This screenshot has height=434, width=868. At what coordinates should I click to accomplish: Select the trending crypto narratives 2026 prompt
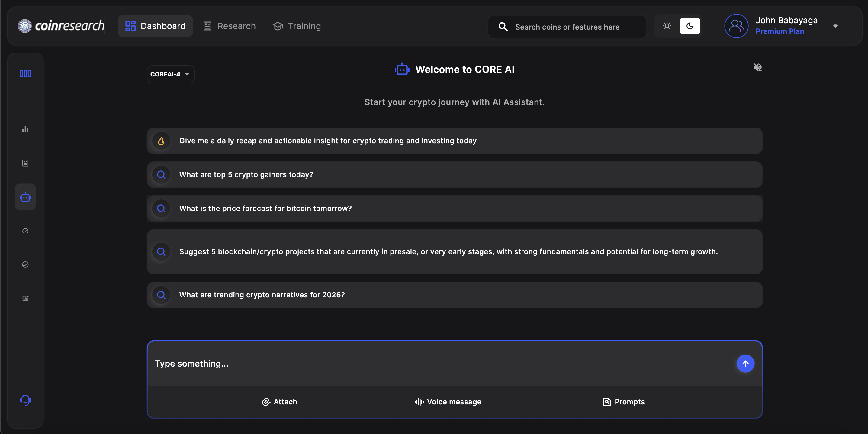pos(455,295)
